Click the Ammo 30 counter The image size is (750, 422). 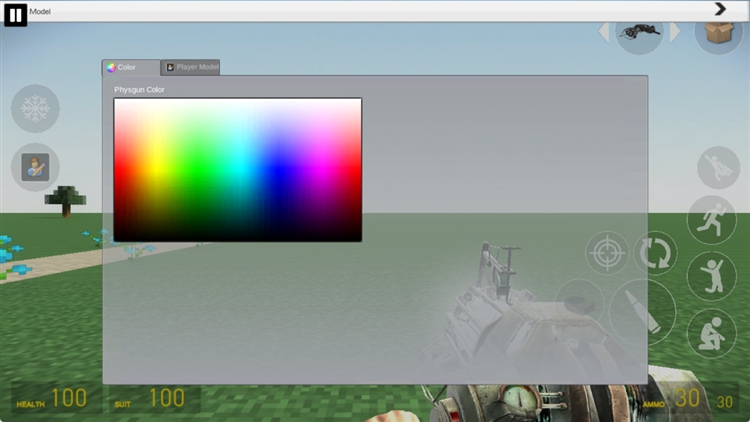click(x=688, y=398)
